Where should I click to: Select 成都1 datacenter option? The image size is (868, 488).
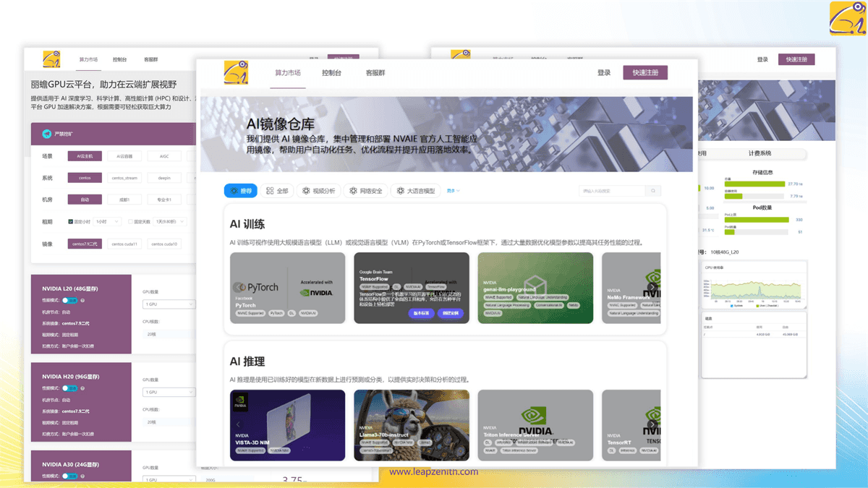point(124,200)
